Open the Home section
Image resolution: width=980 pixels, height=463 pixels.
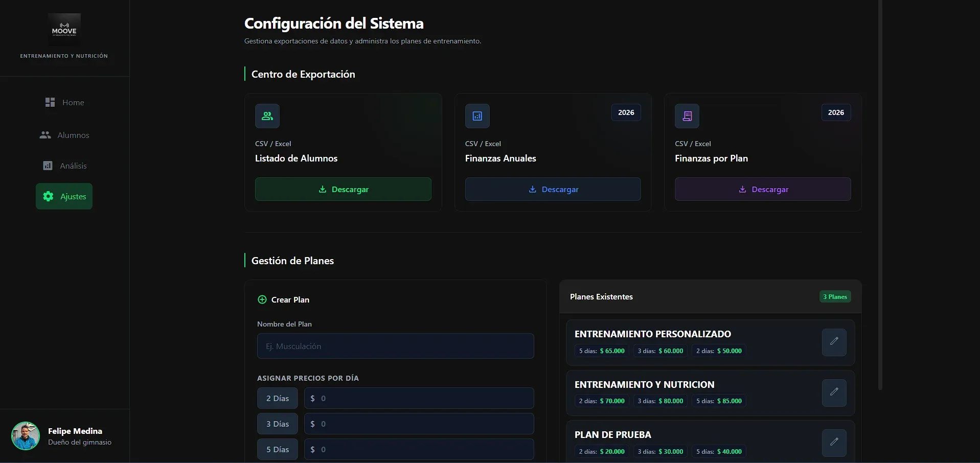coord(64,102)
